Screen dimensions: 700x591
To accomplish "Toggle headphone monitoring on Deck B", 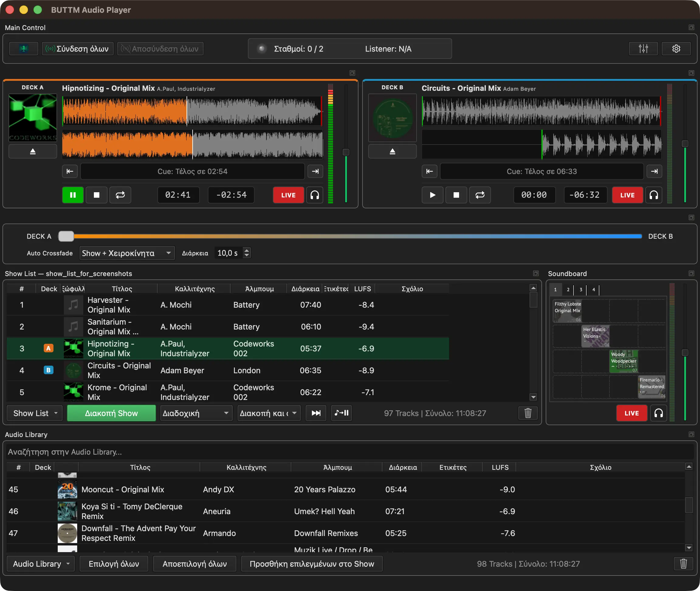I will coord(654,195).
